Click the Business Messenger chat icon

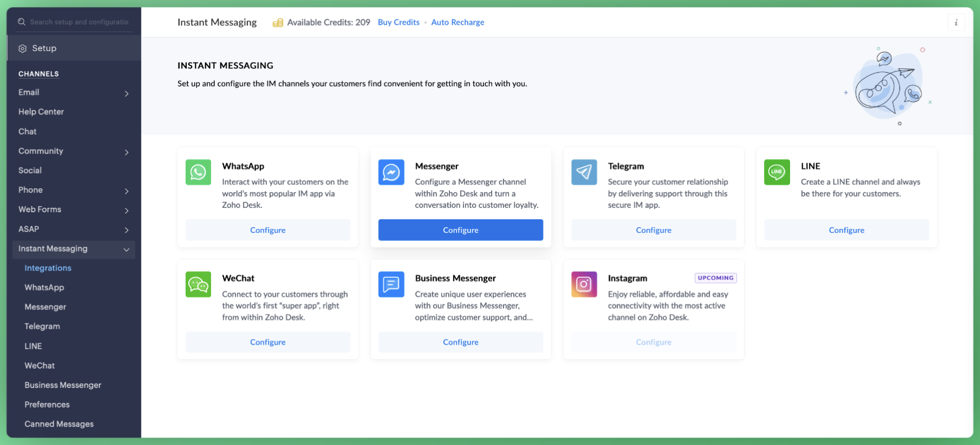(x=391, y=284)
